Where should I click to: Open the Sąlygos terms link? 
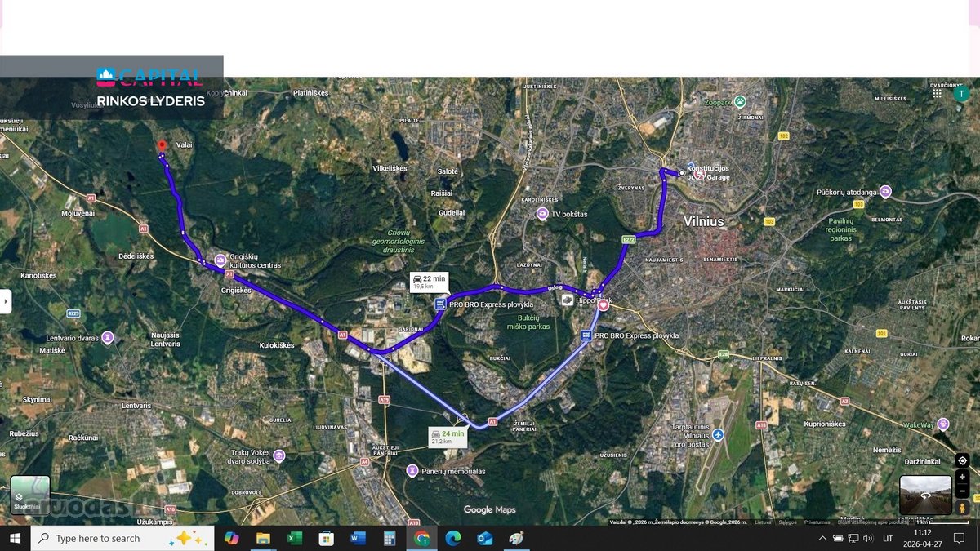787,522
